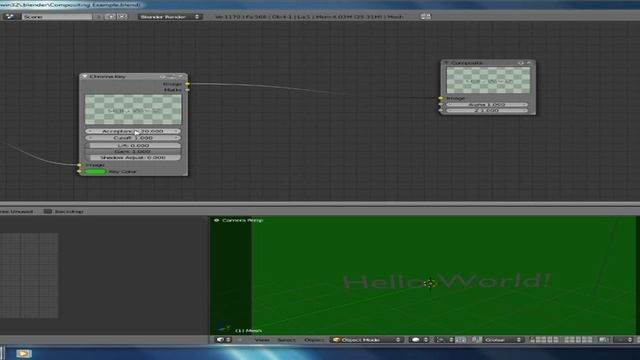Adjust the Shadow Adjust slider
The image size is (640, 360).
[133, 158]
